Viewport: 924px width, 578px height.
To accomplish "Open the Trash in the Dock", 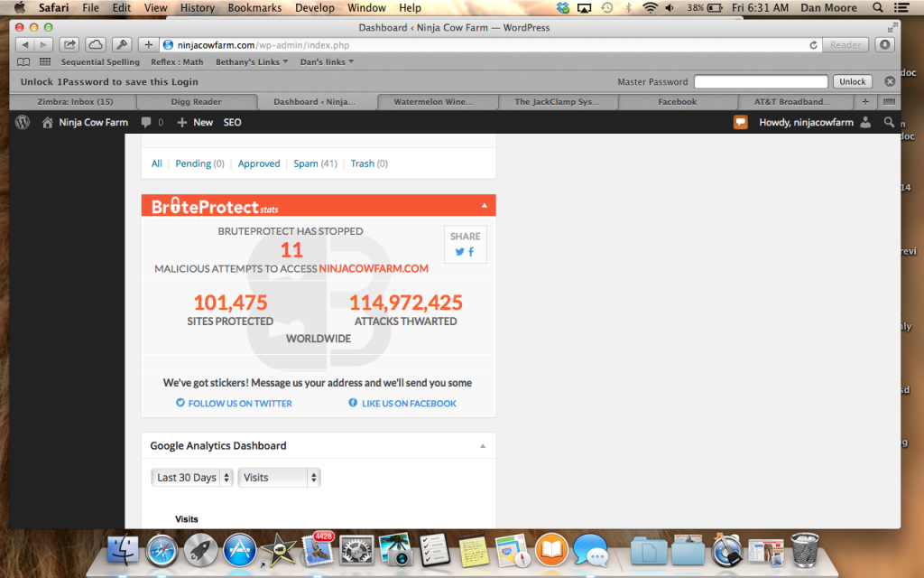I will pos(805,550).
